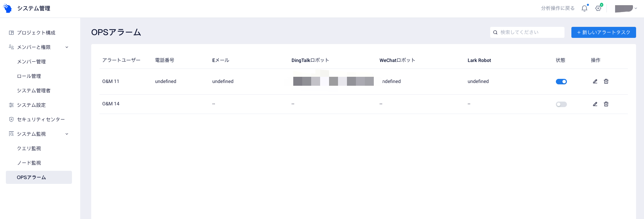This screenshot has height=219, width=644.
Task: Click the メンバーと権限 people icon
Action: point(11,47)
